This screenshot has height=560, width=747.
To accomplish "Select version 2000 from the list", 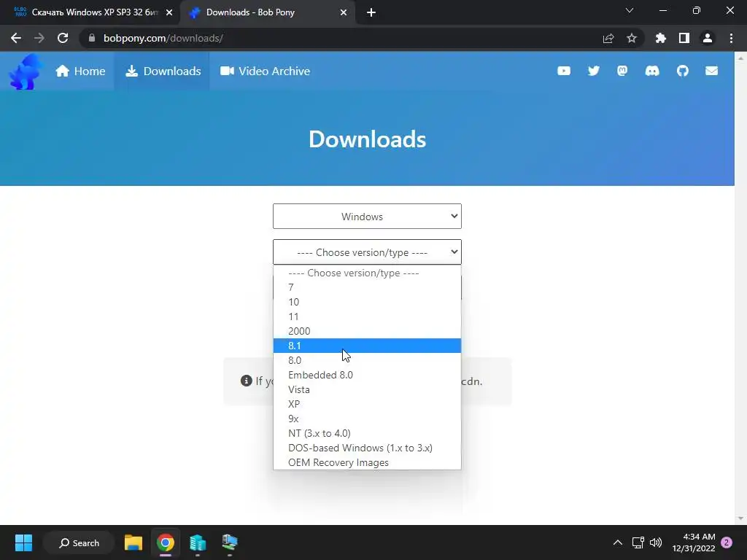I will [x=367, y=331].
